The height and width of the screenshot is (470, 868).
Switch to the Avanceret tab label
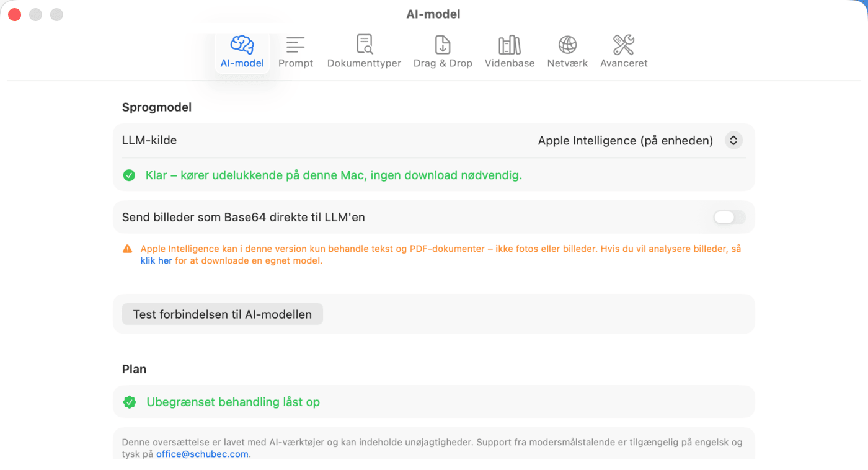pos(624,63)
